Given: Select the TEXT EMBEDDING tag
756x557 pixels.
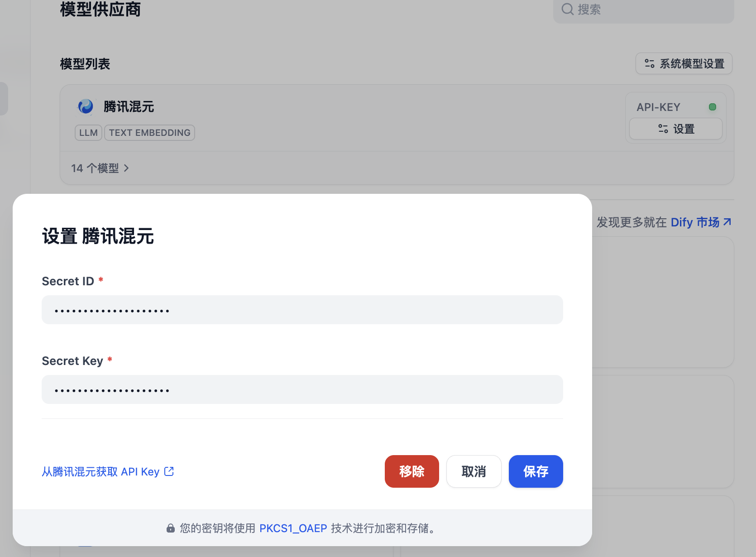Looking at the screenshot, I should 149,132.
